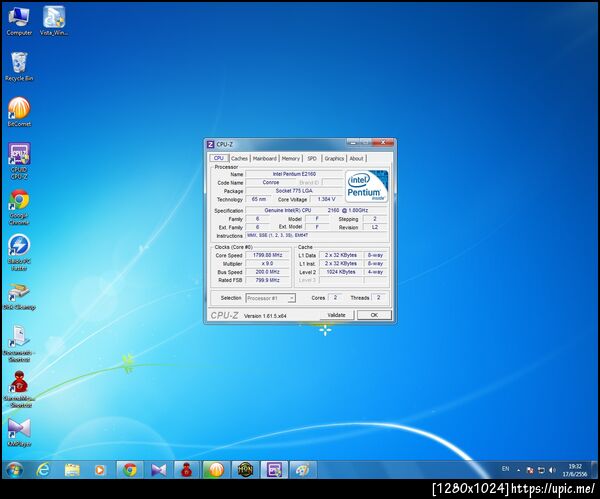The height and width of the screenshot is (499, 600).
Task: Open the Disk Cleanup desktop shortcut
Action: point(19,297)
